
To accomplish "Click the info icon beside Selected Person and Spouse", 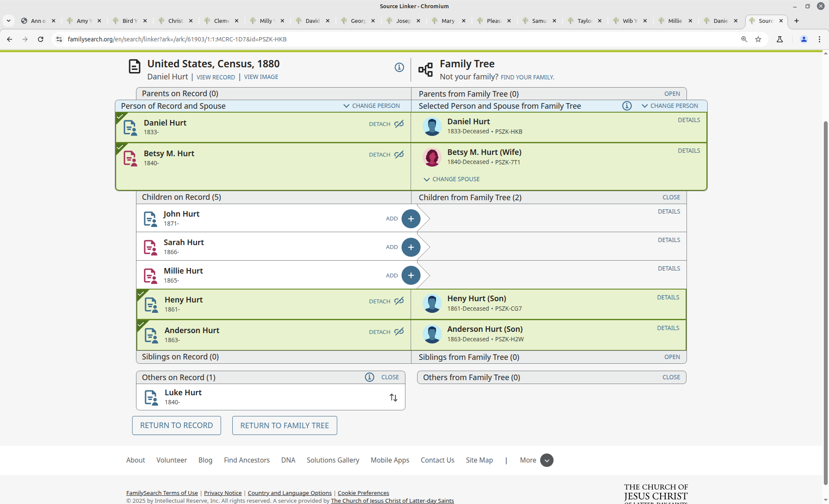I will pyautogui.click(x=626, y=106).
